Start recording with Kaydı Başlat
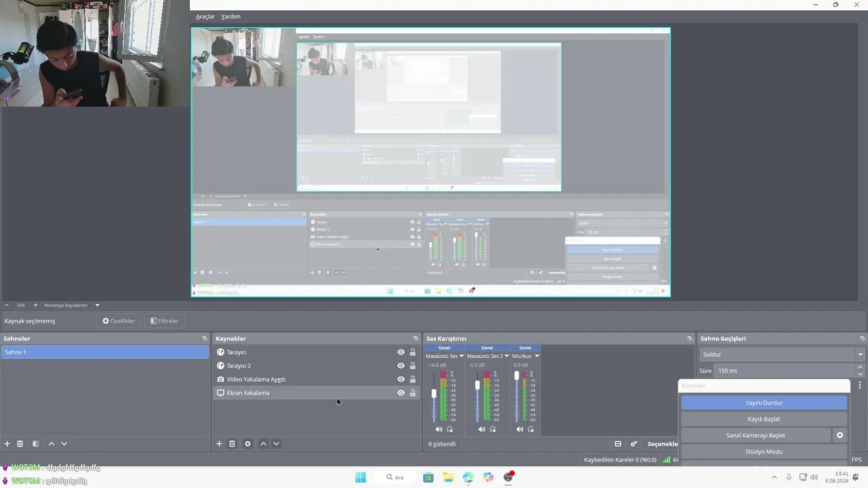This screenshot has height=488, width=868. 764,419
